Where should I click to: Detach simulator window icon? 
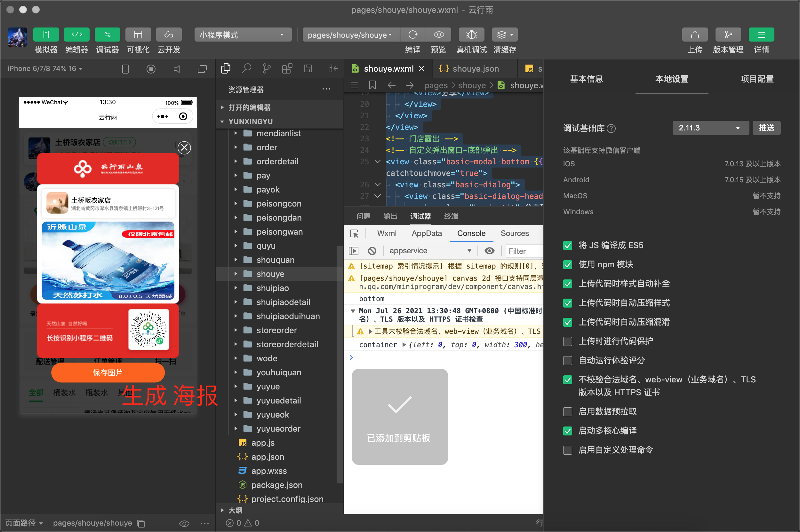coord(202,69)
